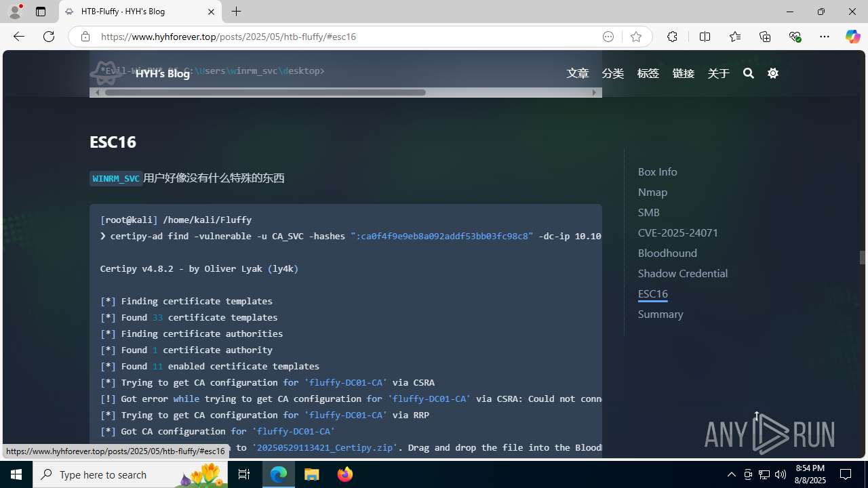The height and width of the screenshot is (488, 868).
Task: Click the ESC16 heading
Action: [x=113, y=142]
